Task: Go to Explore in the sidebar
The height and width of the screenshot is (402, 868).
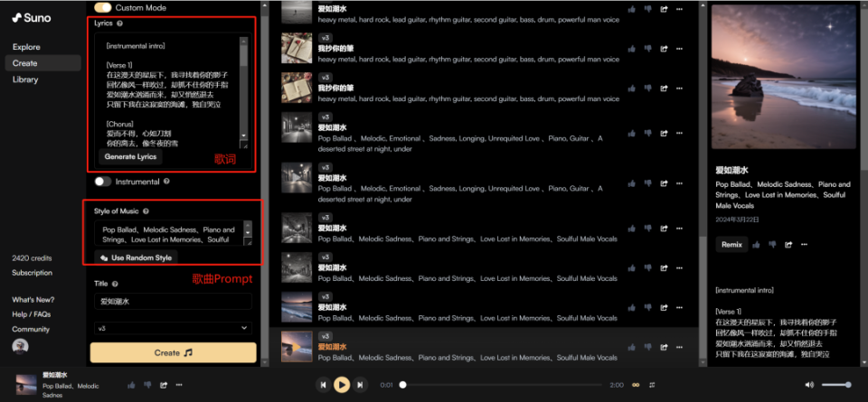Action: [26, 47]
